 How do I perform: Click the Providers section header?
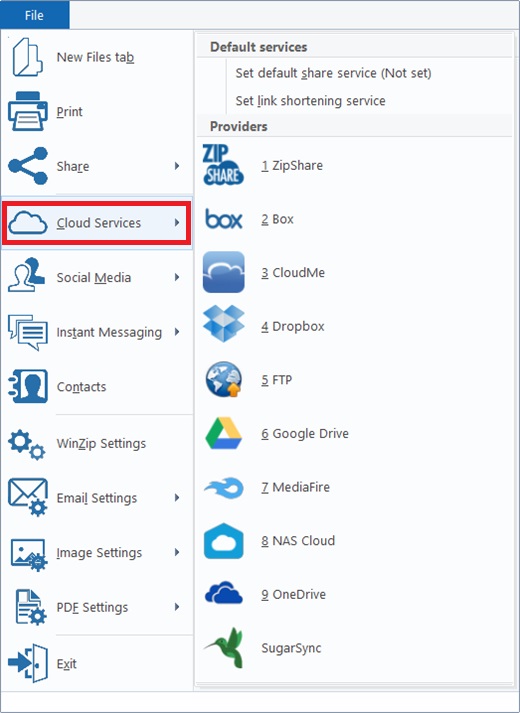pyautogui.click(x=239, y=126)
